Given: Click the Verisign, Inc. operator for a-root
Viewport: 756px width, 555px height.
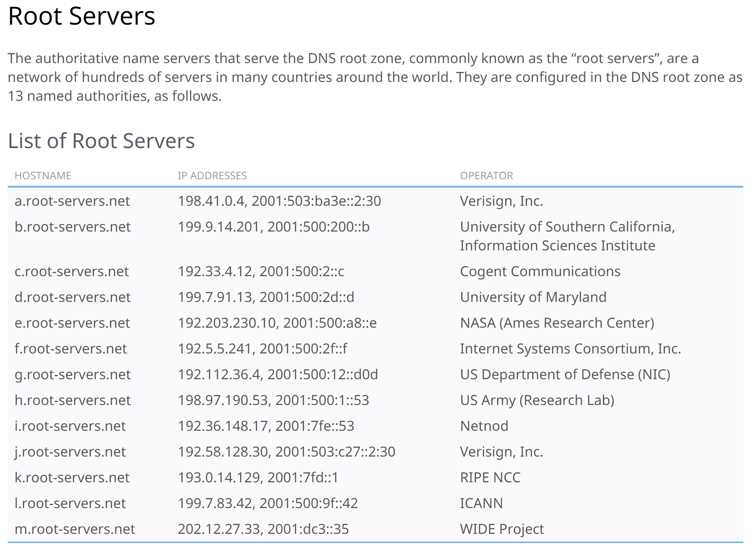Looking at the screenshot, I should point(501,201).
